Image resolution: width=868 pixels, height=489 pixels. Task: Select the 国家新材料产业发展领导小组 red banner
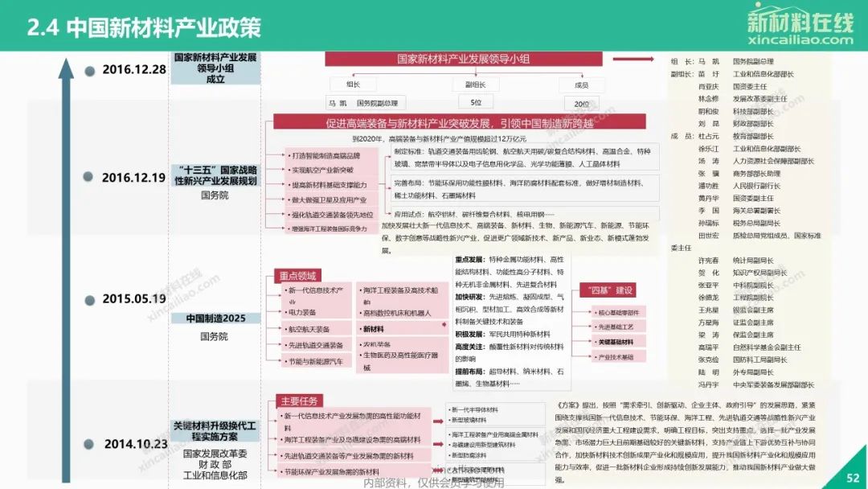464,59
